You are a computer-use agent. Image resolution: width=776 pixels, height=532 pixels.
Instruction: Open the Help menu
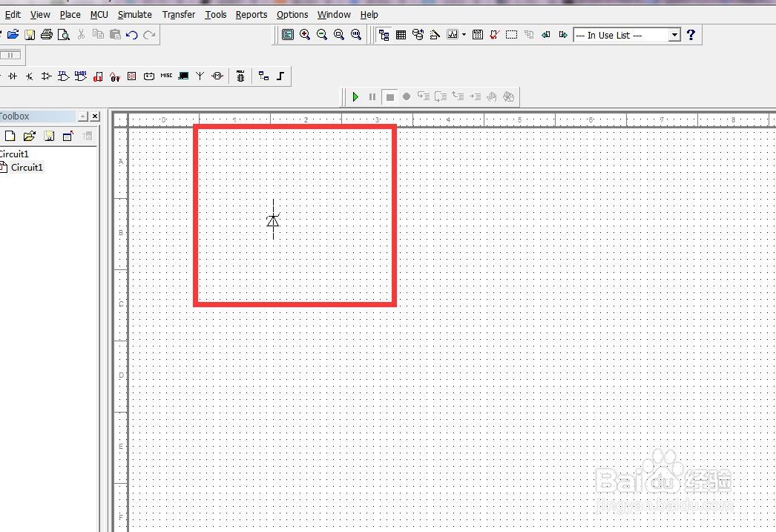point(369,15)
